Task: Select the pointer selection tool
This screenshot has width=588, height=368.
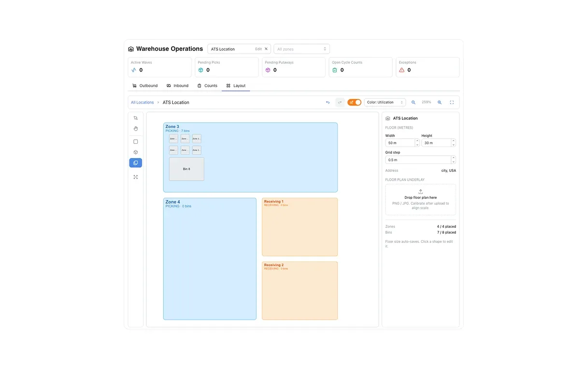Action: (x=136, y=118)
